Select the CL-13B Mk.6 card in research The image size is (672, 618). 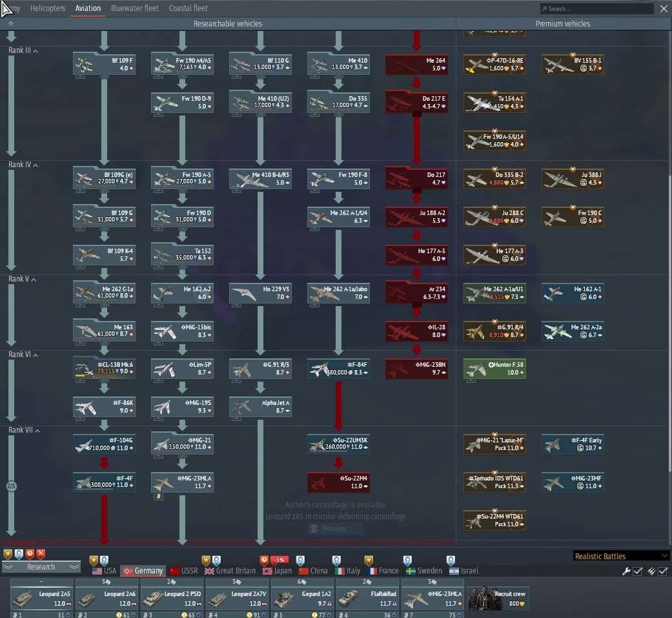coord(105,368)
